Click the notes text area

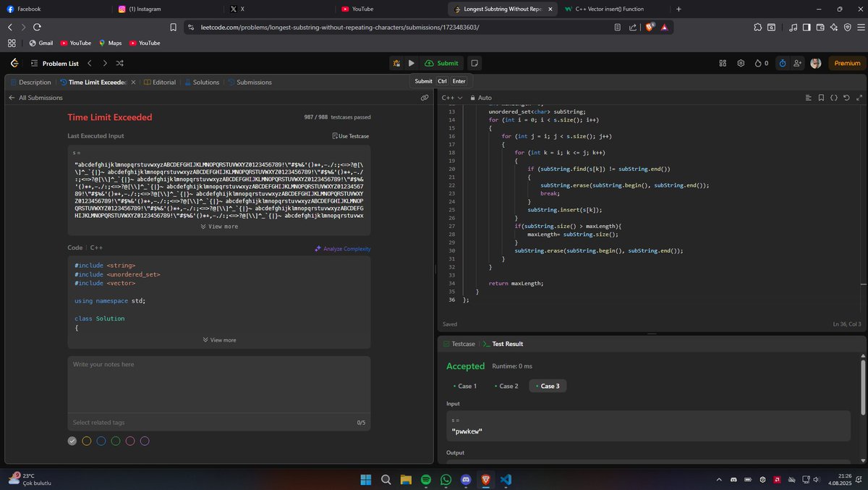[x=219, y=384]
